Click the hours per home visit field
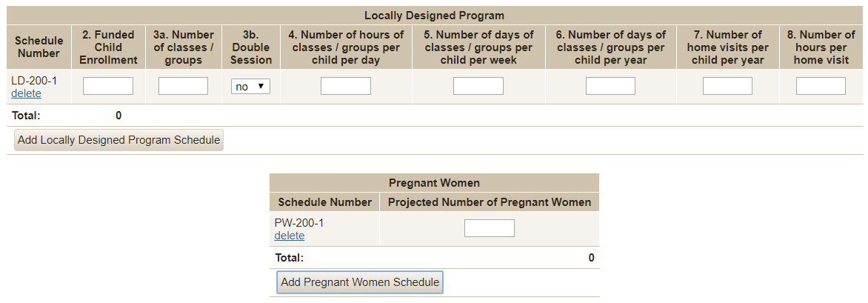 point(821,86)
